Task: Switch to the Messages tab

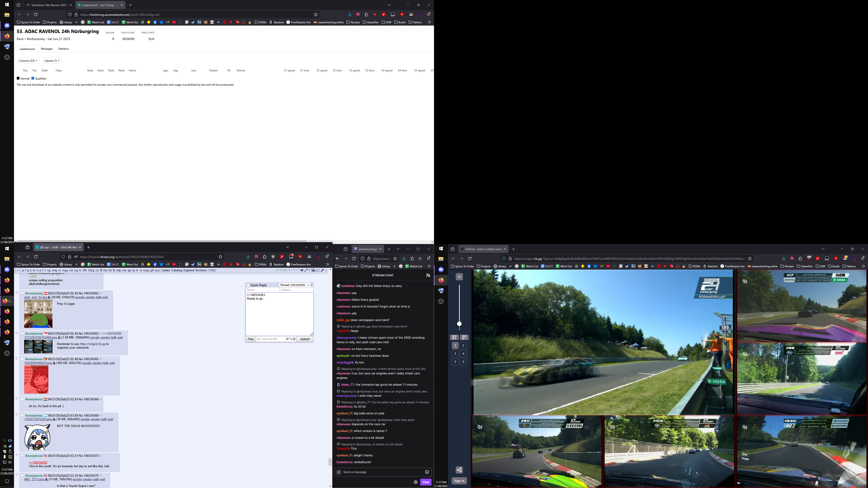Action: click(47, 49)
